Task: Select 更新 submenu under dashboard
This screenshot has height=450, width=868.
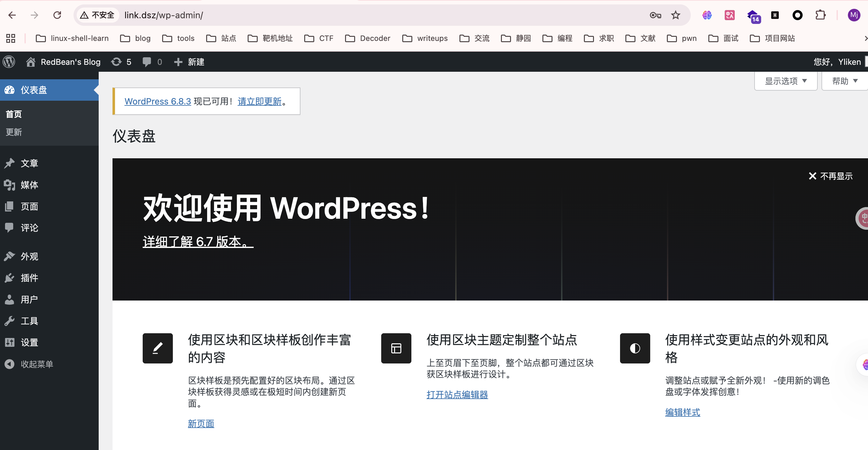Action: click(x=14, y=132)
